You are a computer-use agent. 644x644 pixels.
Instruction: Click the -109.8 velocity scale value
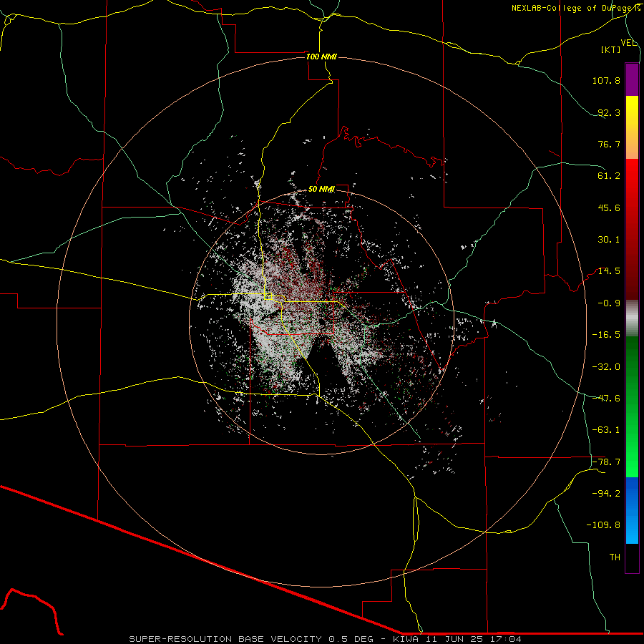pos(603,525)
